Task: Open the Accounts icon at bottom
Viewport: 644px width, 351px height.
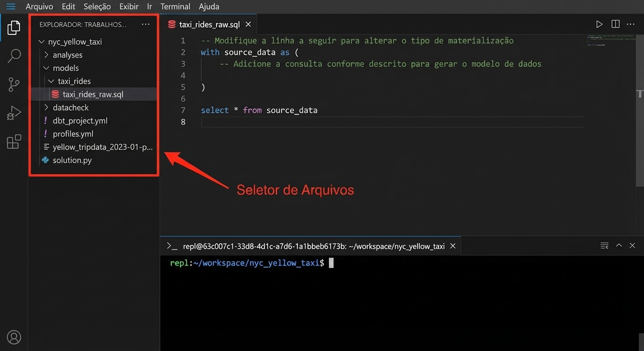Action: [x=14, y=337]
